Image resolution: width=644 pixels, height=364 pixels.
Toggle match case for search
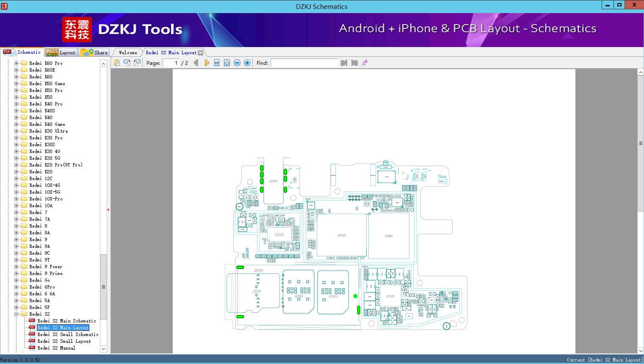(x=365, y=63)
